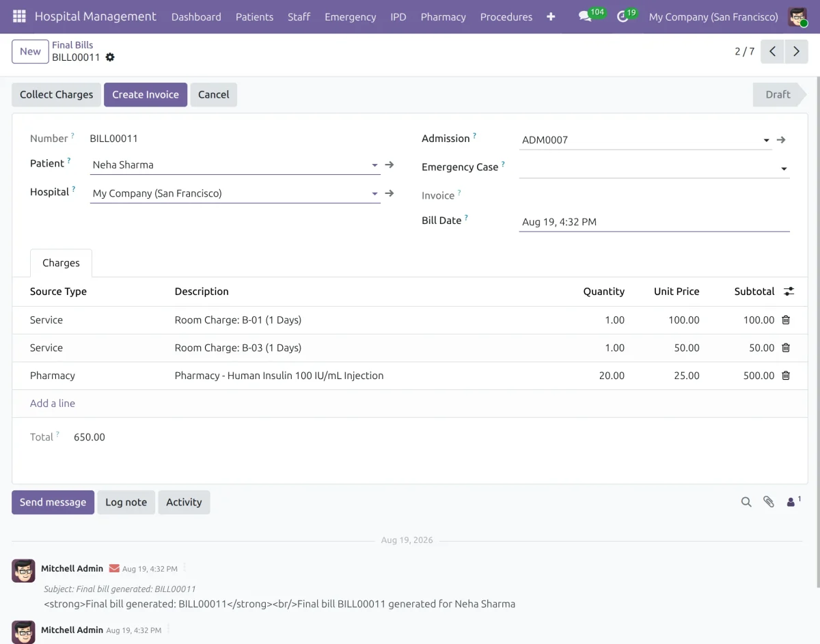Open the My Company (San Francisco) company switcher
The height and width of the screenshot is (644, 820).
(x=713, y=16)
